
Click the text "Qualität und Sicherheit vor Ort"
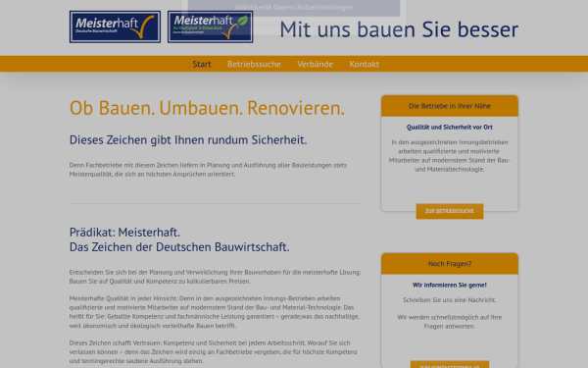coord(450,128)
